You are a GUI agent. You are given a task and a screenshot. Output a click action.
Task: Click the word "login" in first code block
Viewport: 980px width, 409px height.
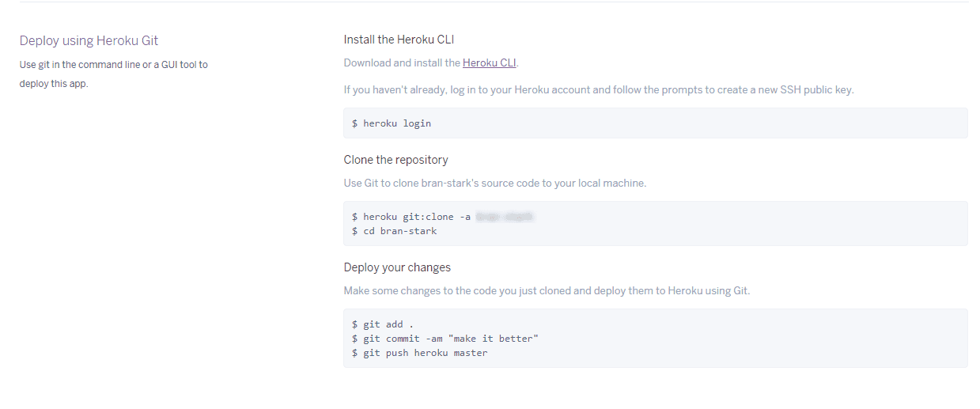pyautogui.click(x=417, y=123)
